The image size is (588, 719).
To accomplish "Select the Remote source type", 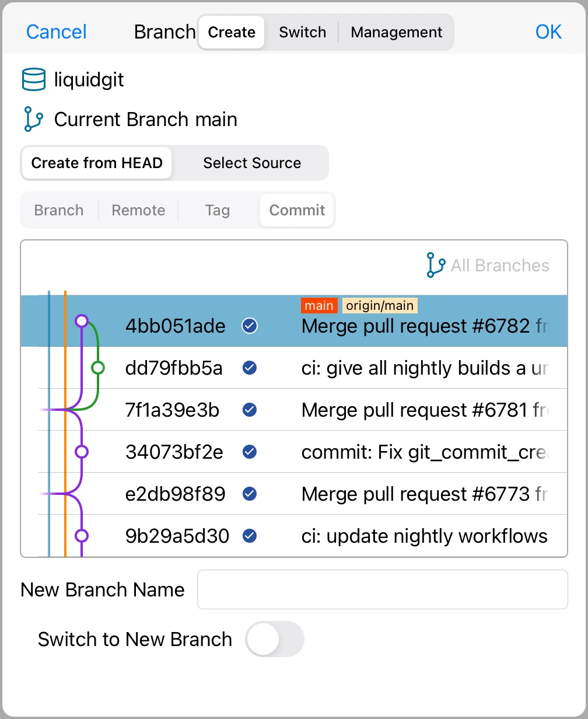I will click(x=138, y=210).
